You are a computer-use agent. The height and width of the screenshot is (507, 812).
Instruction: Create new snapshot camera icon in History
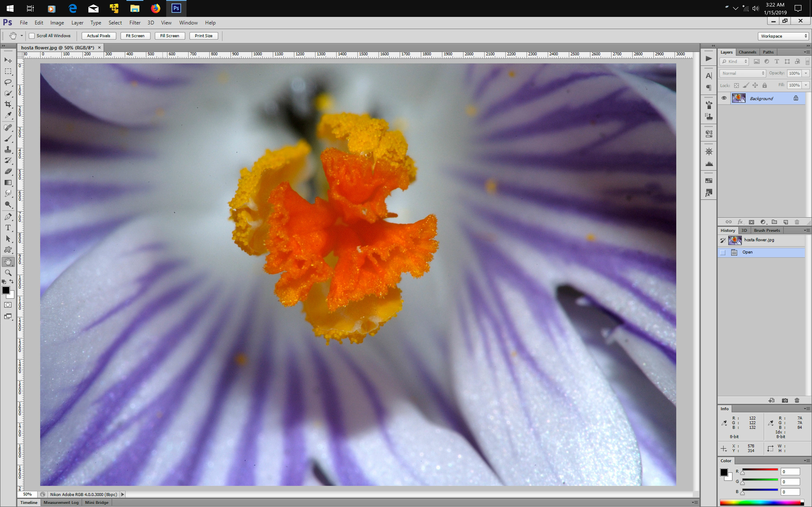pos(785,400)
